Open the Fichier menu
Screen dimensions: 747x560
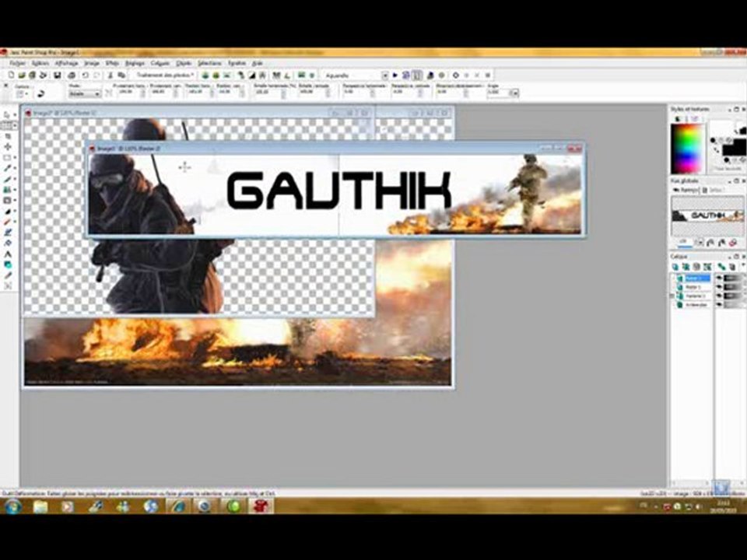pos(18,63)
